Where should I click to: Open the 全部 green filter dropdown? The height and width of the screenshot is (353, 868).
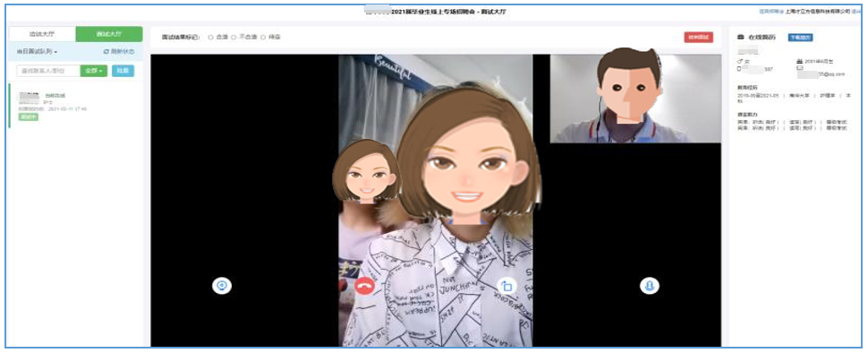[x=94, y=71]
